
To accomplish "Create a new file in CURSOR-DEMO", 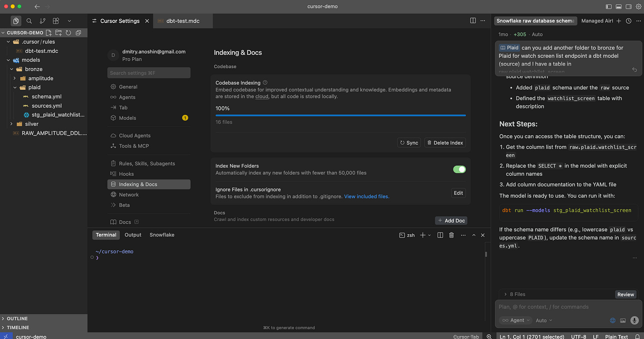I will tap(49, 33).
